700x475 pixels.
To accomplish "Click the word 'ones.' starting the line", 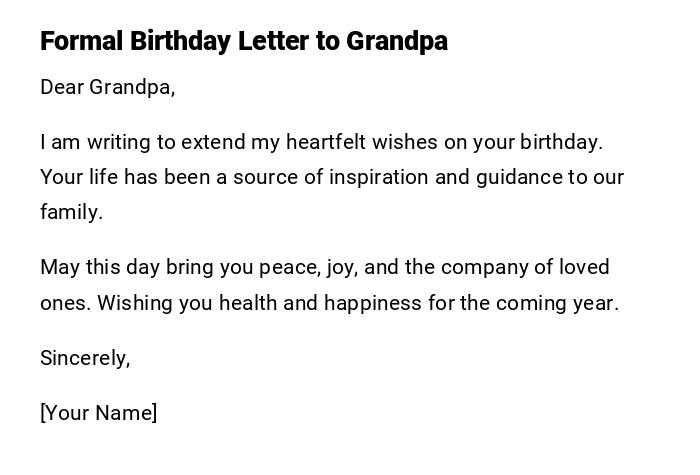I will [x=65, y=302].
